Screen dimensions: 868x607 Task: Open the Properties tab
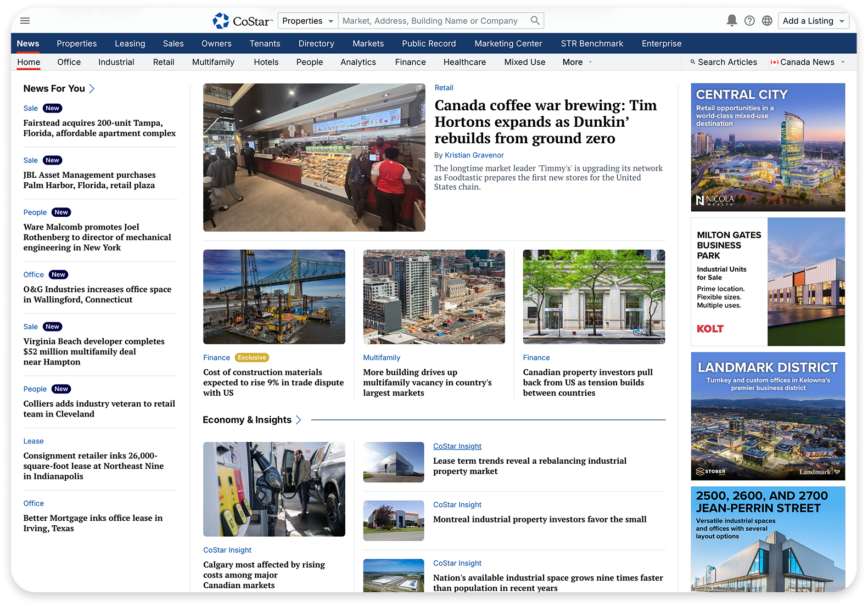[x=77, y=43]
